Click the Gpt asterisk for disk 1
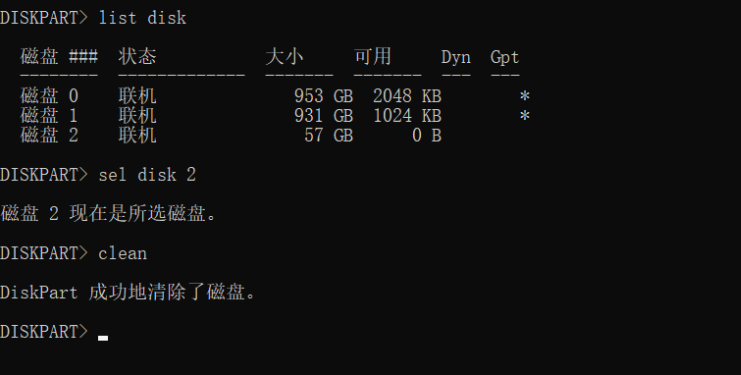 point(525,116)
